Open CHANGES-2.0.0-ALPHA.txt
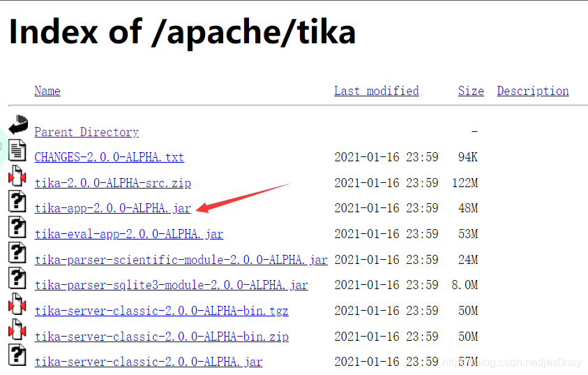Viewport: 588px width, 375px height. pyautogui.click(x=109, y=157)
